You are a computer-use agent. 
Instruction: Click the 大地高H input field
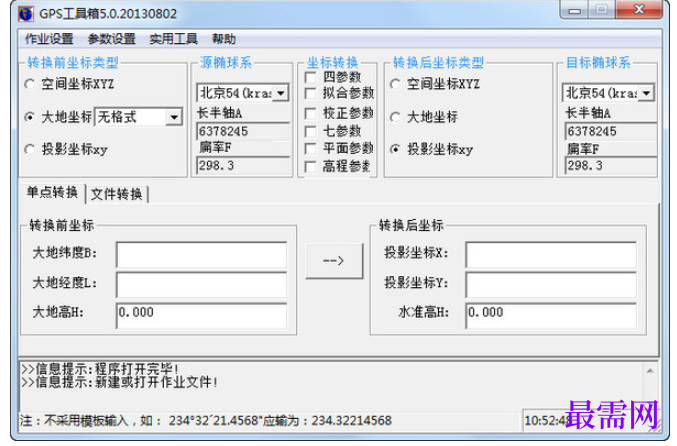(202, 316)
